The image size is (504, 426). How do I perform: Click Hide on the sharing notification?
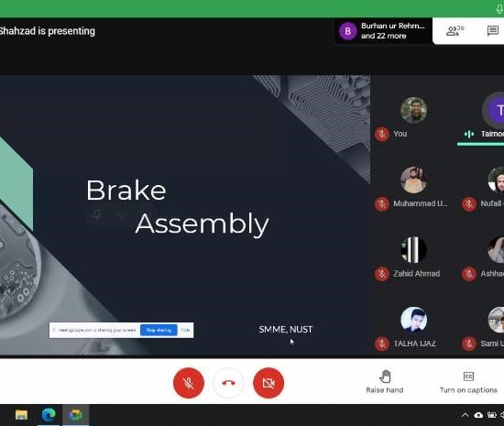185,330
